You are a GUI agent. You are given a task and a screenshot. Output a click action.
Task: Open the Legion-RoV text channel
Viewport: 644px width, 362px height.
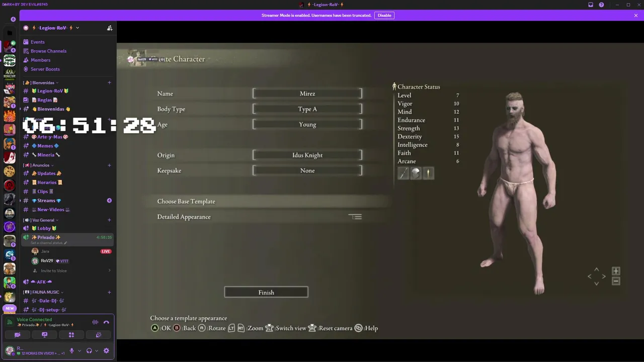[x=50, y=91]
